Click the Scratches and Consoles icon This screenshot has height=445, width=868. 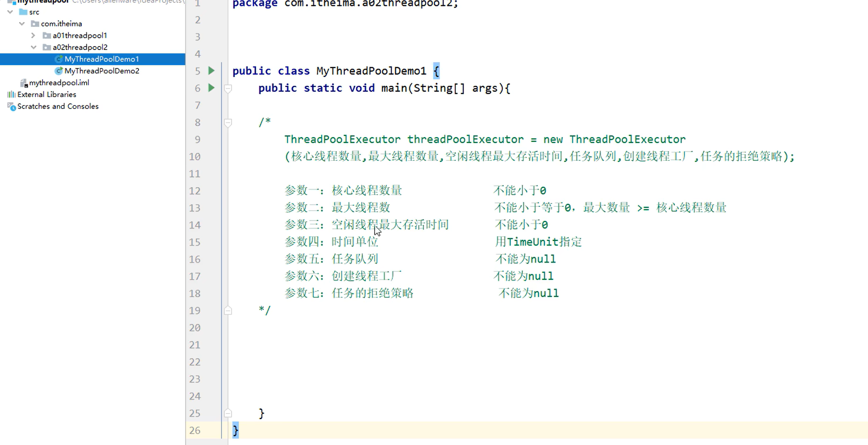[x=11, y=106]
